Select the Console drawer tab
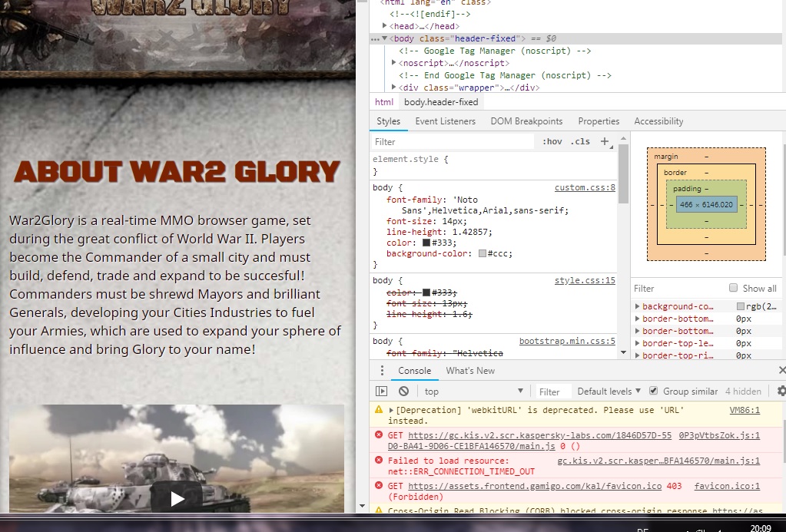 click(415, 371)
